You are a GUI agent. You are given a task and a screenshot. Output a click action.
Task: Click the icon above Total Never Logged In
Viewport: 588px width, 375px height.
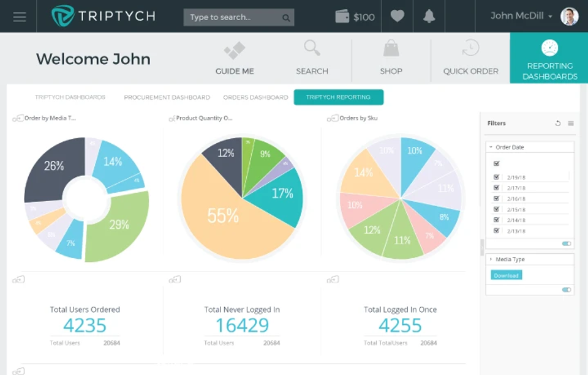tap(175, 280)
